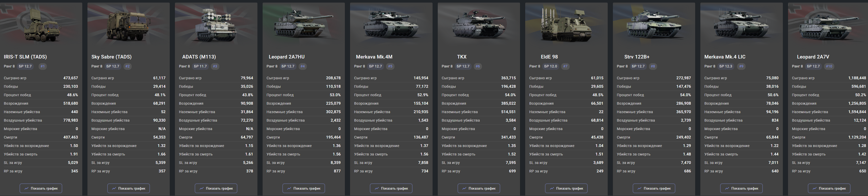The image size is (868, 196).
Task: Click the БР 12.3 badge on Merkava Mk.4 LIC
Action: [x=726, y=66]
